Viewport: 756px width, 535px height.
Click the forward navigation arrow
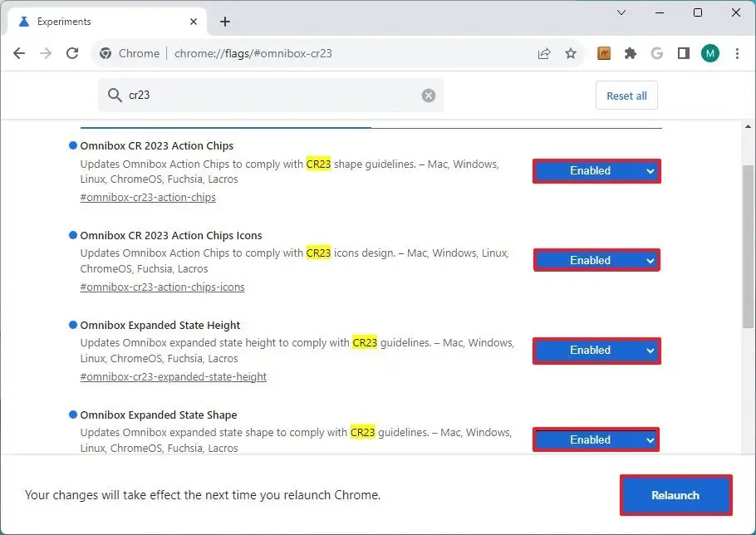(46, 52)
